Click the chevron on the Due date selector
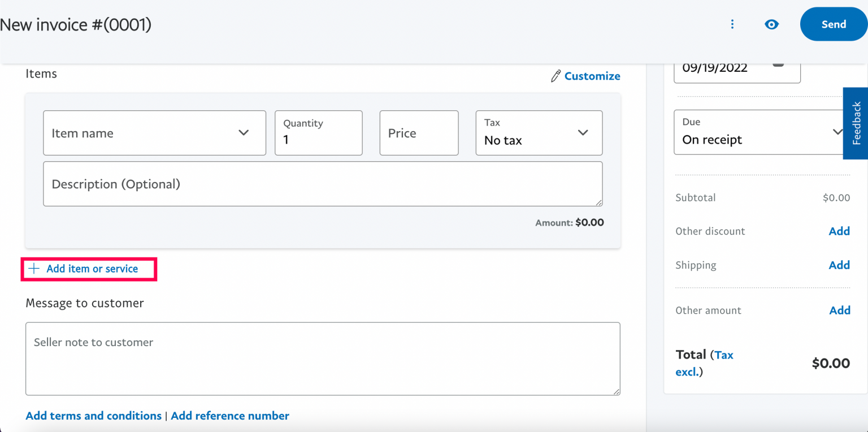This screenshot has width=868, height=432. tap(838, 132)
